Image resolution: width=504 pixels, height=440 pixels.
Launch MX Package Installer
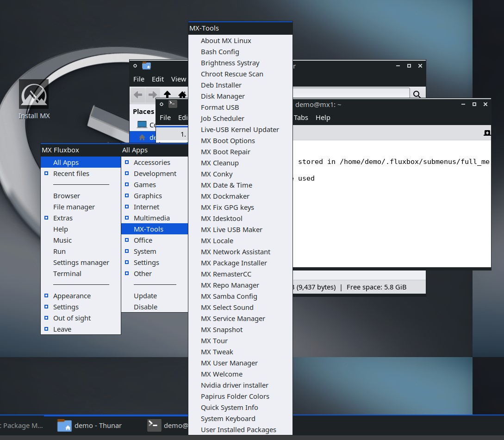click(x=240, y=263)
